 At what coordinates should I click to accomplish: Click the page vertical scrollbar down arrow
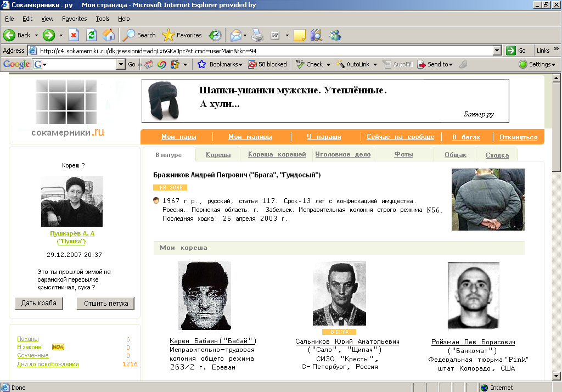coord(556,376)
